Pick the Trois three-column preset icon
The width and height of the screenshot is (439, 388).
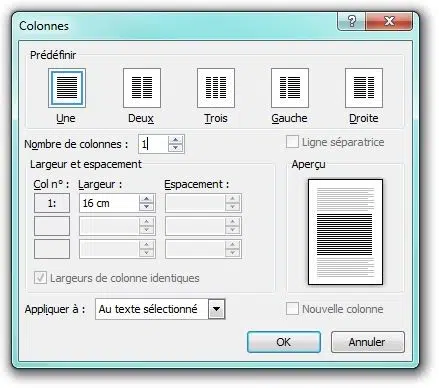point(216,88)
